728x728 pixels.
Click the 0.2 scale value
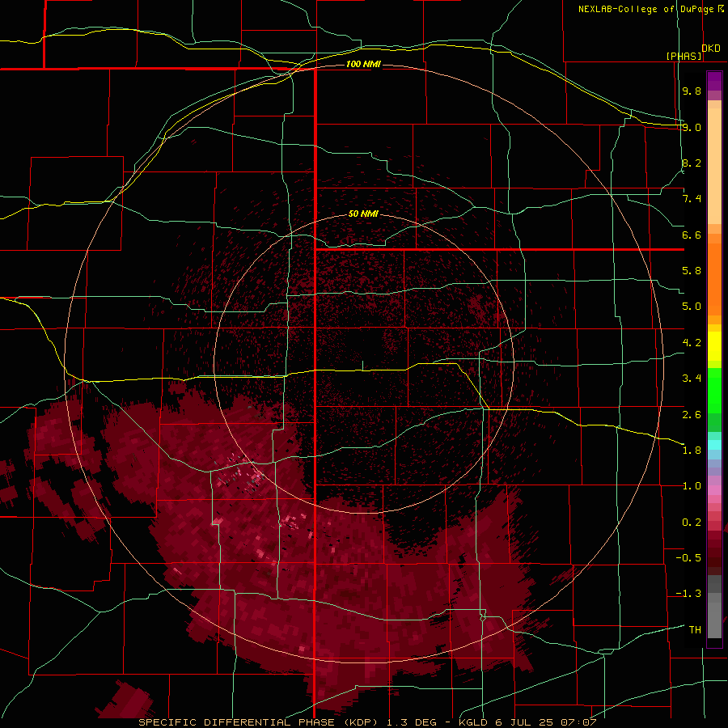692,523
